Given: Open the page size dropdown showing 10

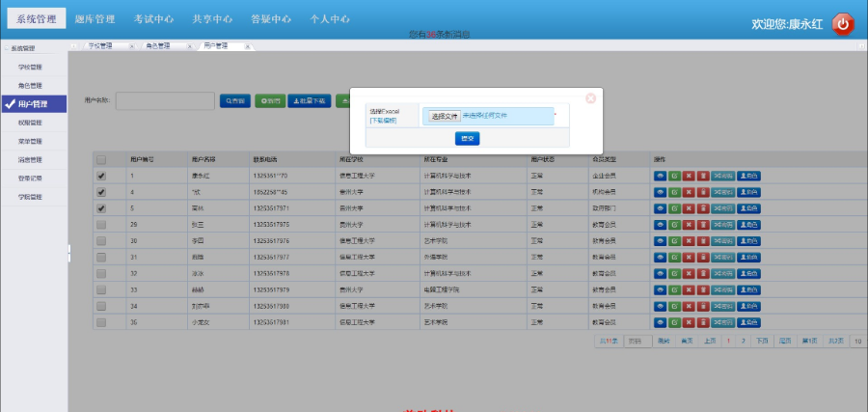Looking at the screenshot, I should point(858,342).
